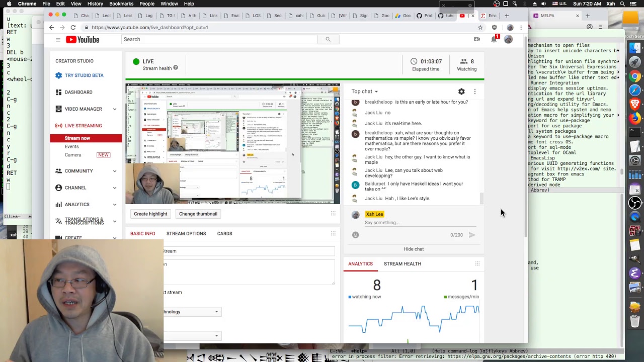This screenshot has width=644, height=362.
Task: Expand the Channel section
Action: click(114, 188)
